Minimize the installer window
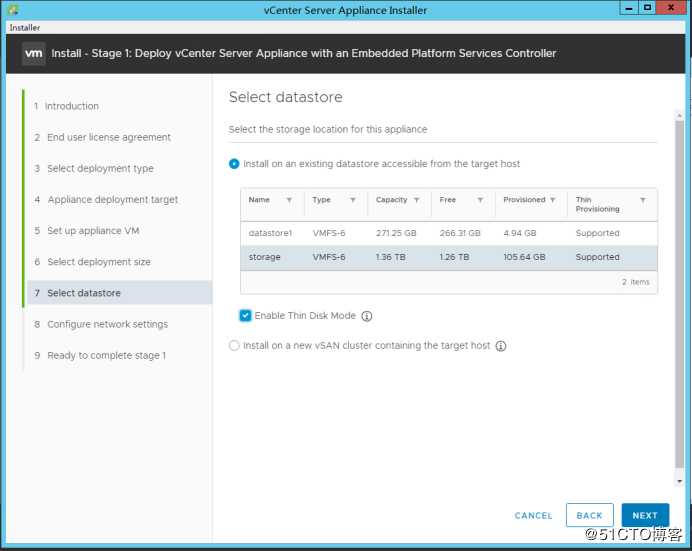This screenshot has height=551, width=692. pyautogui.click(x=629, y=8)
